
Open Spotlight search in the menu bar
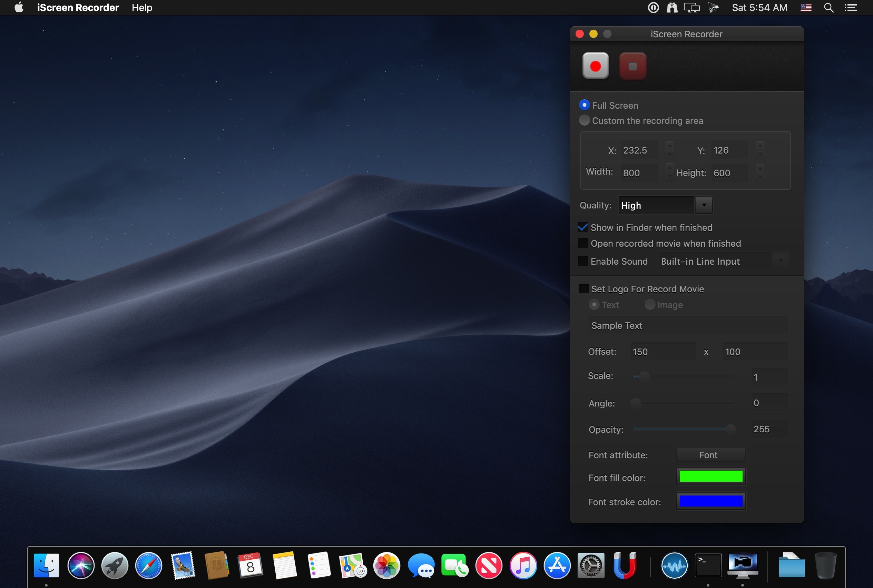pyautogui.click(x=829, y=7)
